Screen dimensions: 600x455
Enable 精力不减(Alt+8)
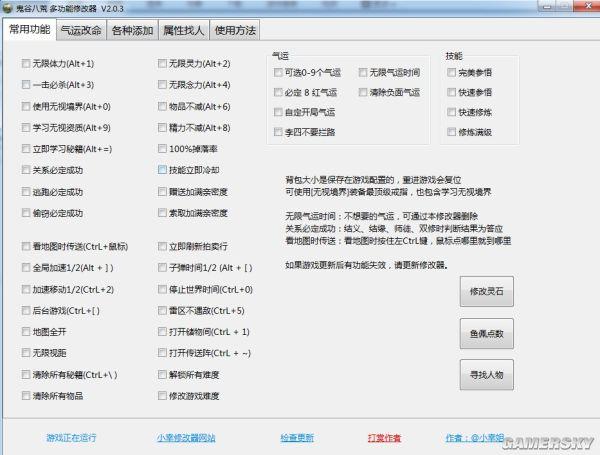click(162, 127)
